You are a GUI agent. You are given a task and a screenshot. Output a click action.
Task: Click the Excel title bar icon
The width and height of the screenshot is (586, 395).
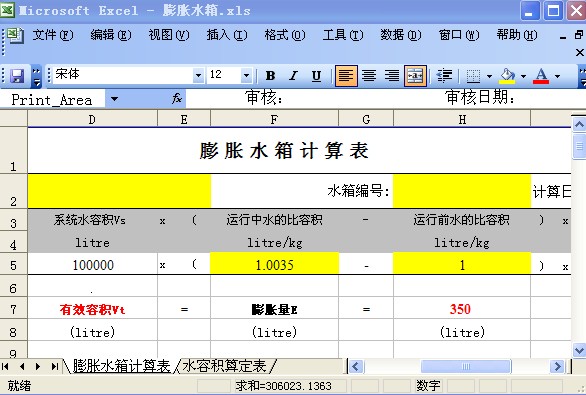click(x=7, y=10)
